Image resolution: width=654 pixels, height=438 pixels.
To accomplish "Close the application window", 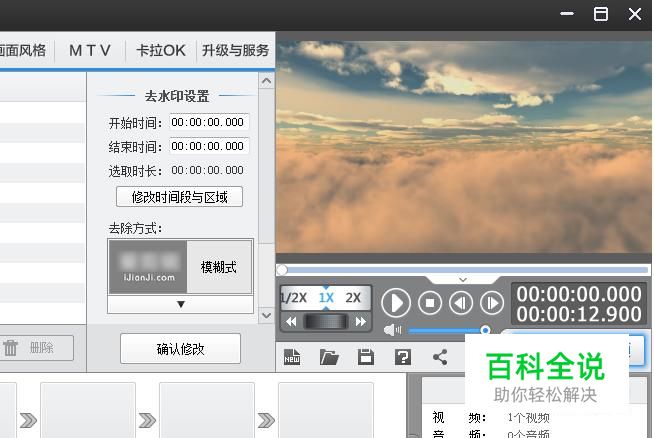I will pyautogui.click(x=635, y=14).
